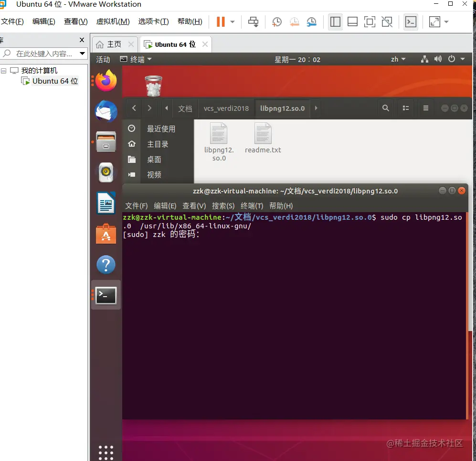Open the 查看(V) menu in VMware
The height and width of the screenshot is (461, 476).
point(75,21)
